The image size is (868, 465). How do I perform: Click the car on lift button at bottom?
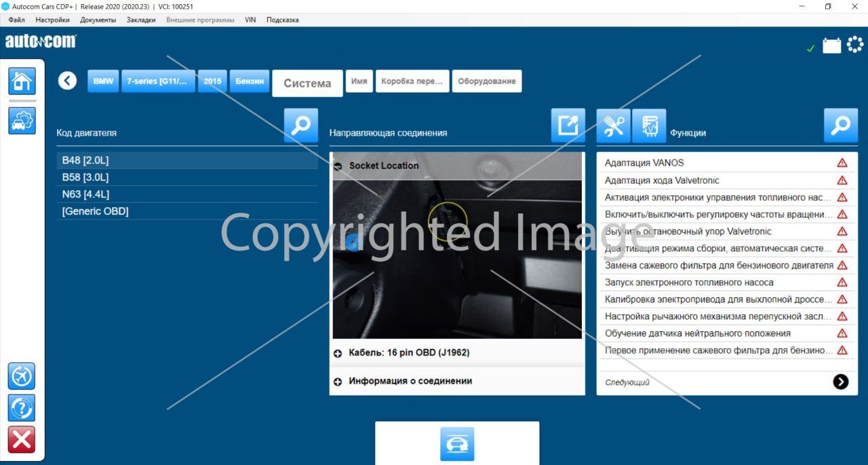point(457,444)
